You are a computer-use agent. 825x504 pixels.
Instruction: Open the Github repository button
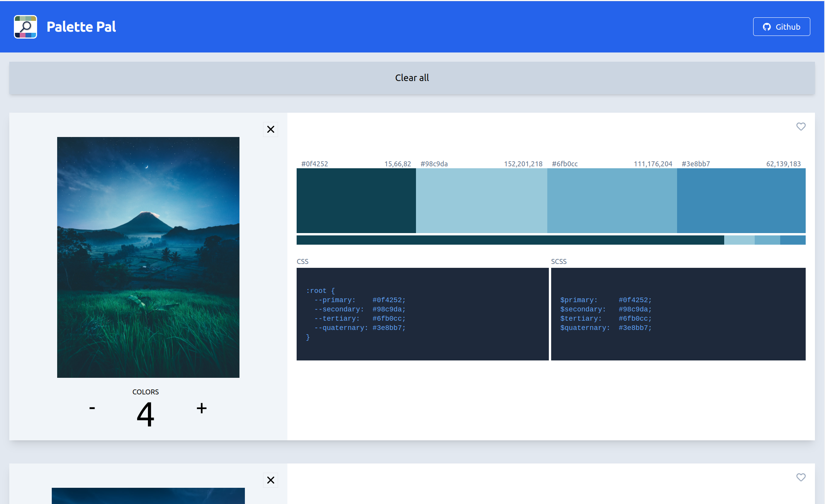[781, 27]
